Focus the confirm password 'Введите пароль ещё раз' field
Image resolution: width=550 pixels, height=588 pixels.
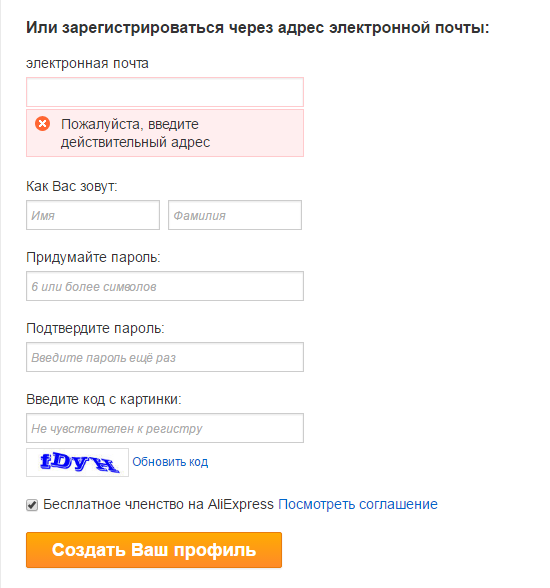click(x=165, y=357)
